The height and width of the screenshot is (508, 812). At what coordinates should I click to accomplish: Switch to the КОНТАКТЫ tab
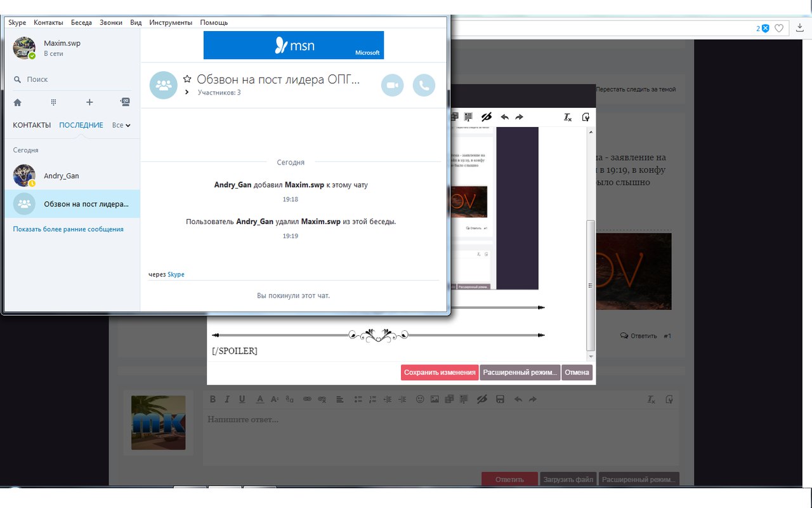point(32,125)
